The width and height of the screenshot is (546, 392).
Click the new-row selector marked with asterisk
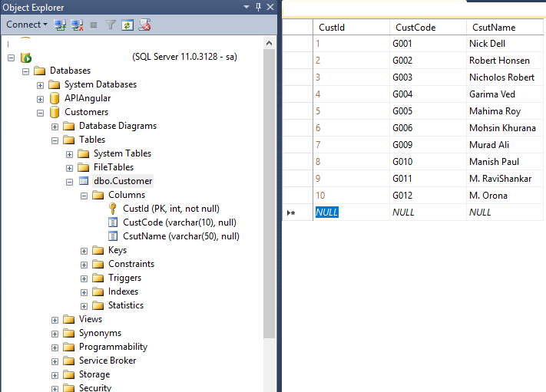click(x=297, y=212)
